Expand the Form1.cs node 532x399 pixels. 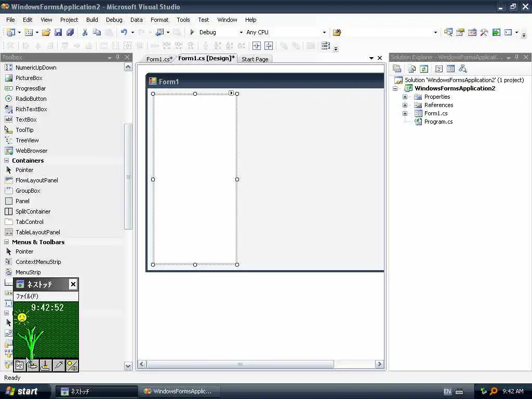tap(405, 113)
